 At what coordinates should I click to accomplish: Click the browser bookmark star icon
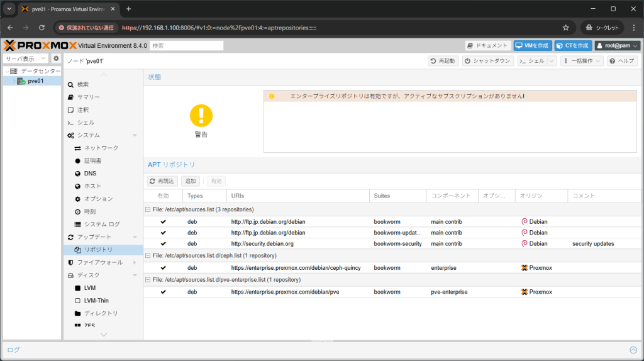565,28
